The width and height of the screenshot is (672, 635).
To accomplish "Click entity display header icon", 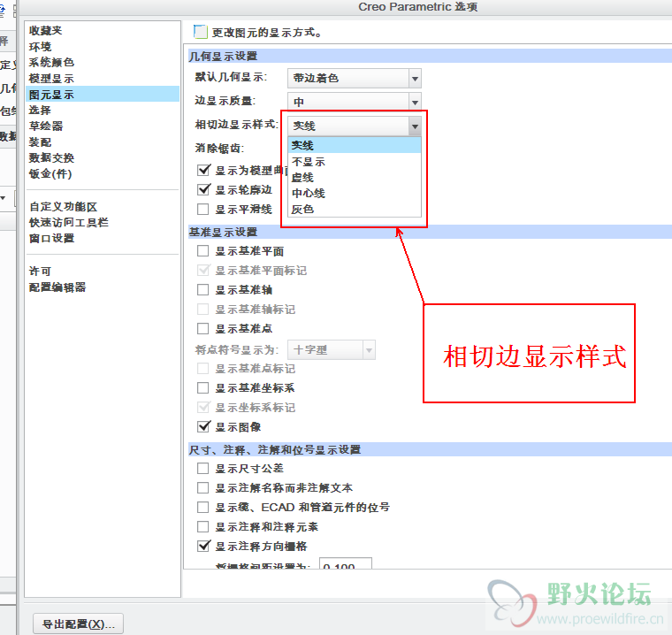I will 200,32.
